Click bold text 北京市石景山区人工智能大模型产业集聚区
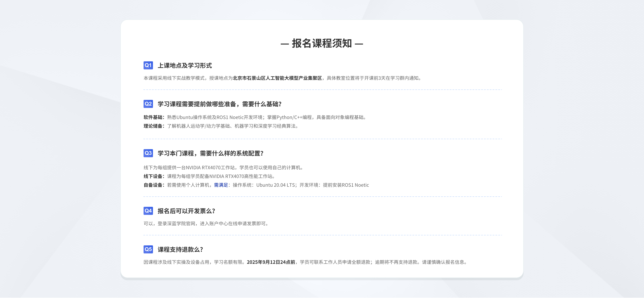Viewport: 644px width, 298px height. [x=277, y=78]
